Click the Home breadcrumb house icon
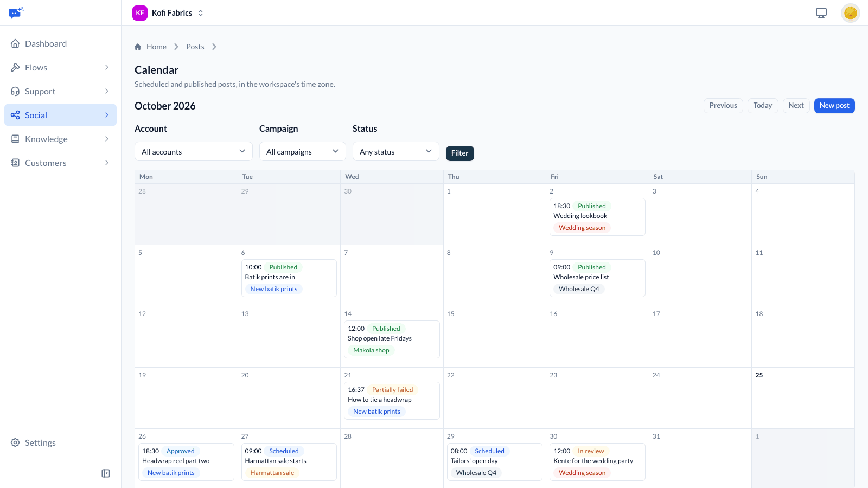The width and height of the screenshot is (868, 488). point(138,47)
